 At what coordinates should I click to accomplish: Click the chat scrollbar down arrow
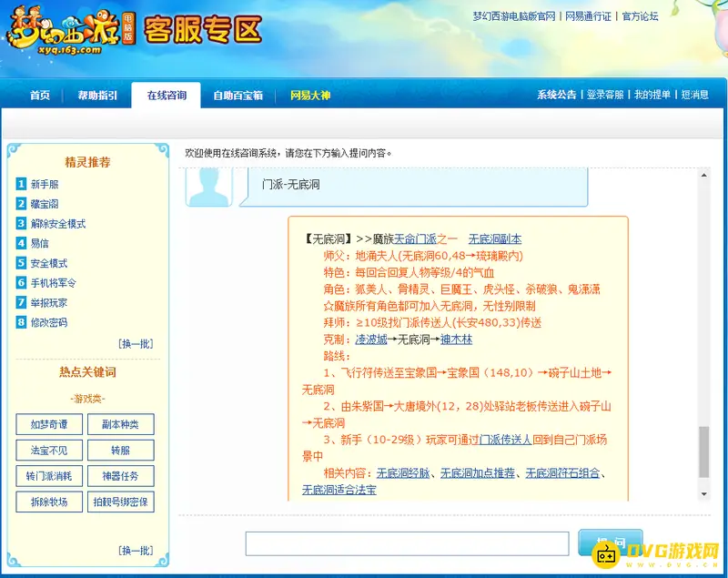703,494
